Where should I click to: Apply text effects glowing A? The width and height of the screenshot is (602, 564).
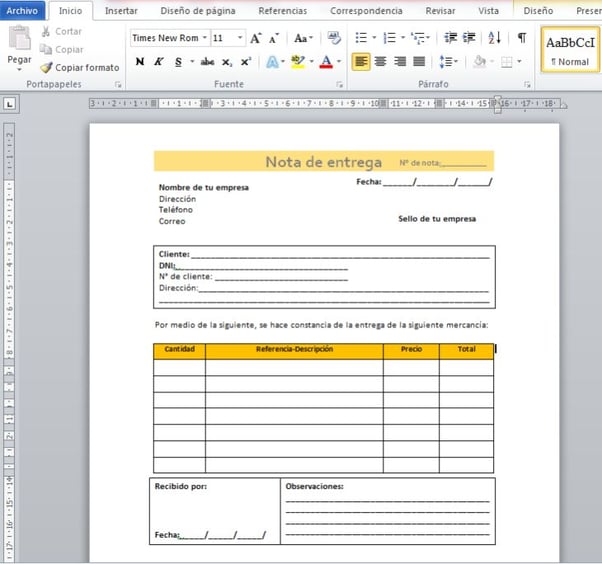[x=272, y=61]
